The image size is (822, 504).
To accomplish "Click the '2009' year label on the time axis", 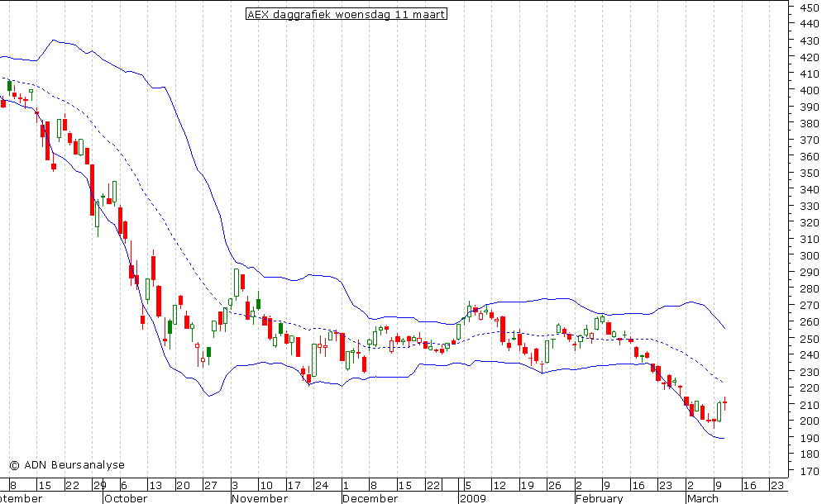I will (x=473, y=498).
